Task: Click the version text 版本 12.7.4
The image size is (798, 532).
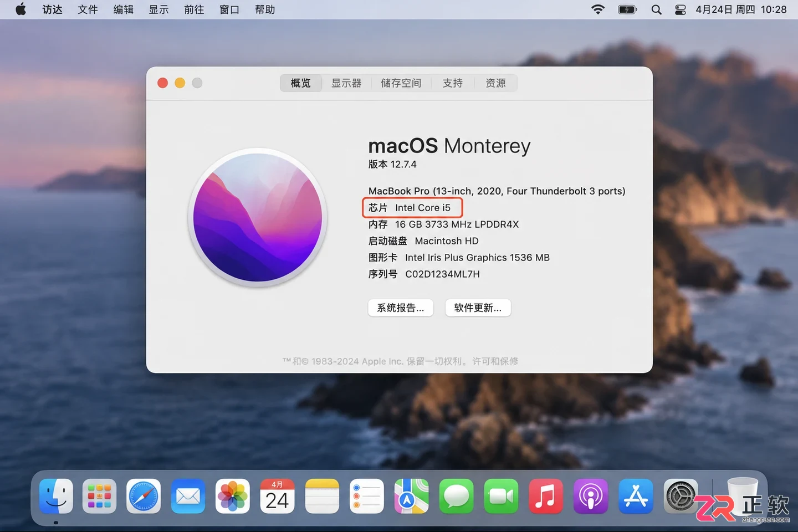Action: [392, 165]
